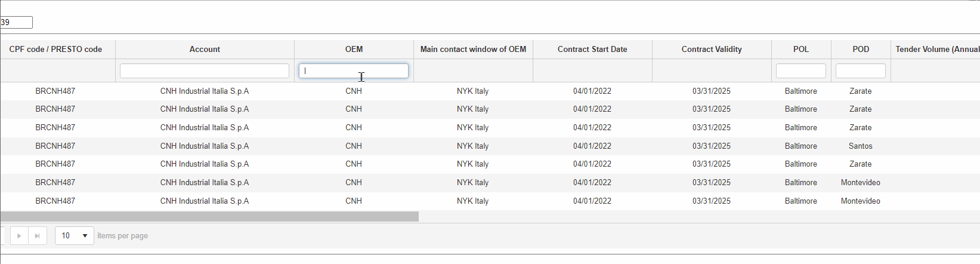Focus the Account column filter box
Screen dimensions: 980x264
[x=205, y=70]
